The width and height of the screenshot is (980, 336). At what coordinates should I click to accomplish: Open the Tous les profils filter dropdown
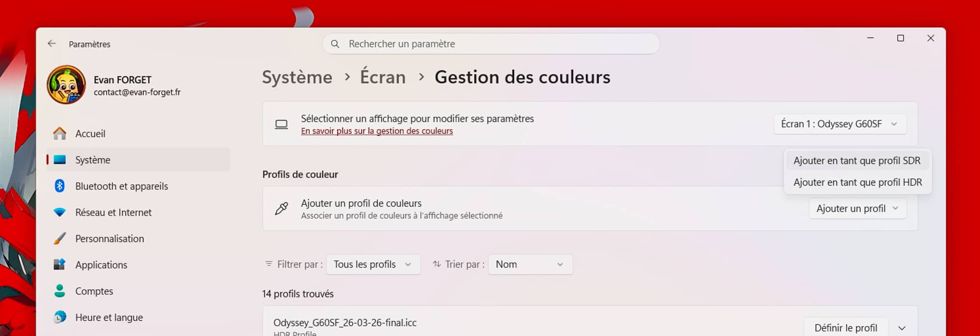tap(373, 264)
